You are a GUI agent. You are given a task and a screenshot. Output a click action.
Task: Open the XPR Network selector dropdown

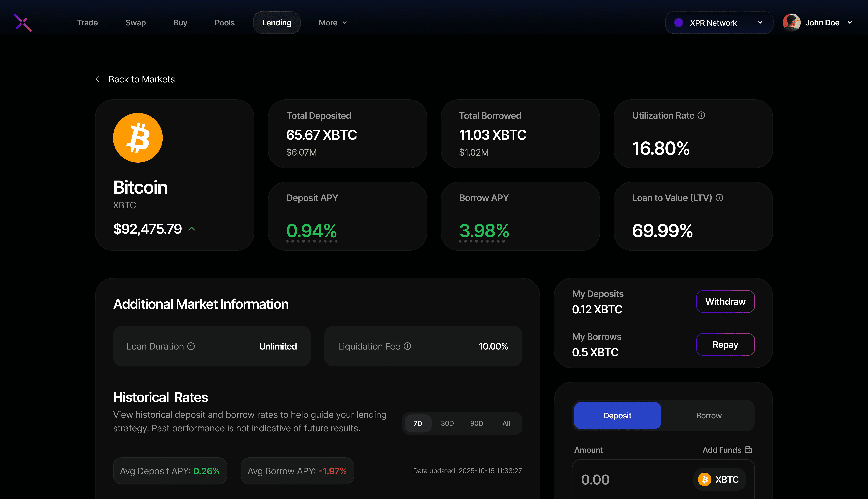coord(719,23)
